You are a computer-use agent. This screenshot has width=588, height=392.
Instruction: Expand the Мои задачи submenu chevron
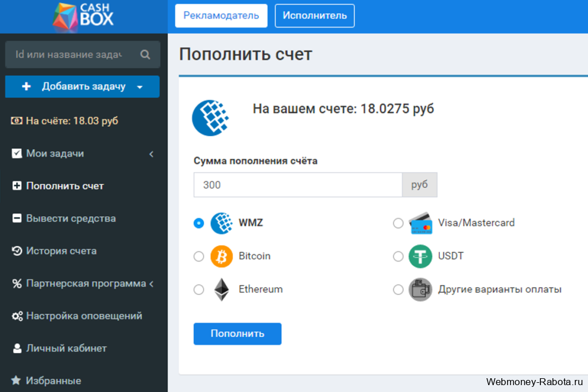[151, 154]
